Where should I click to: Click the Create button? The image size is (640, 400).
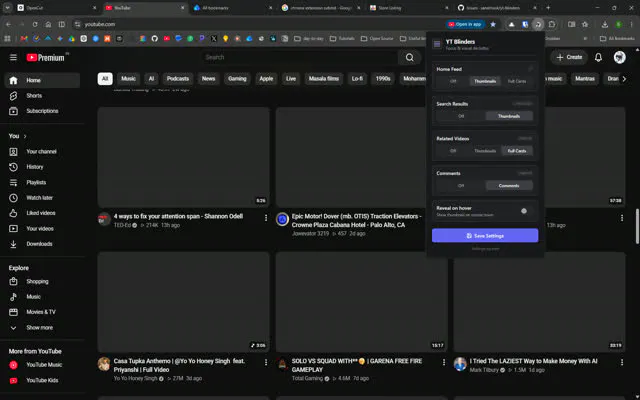click(569, 58)
